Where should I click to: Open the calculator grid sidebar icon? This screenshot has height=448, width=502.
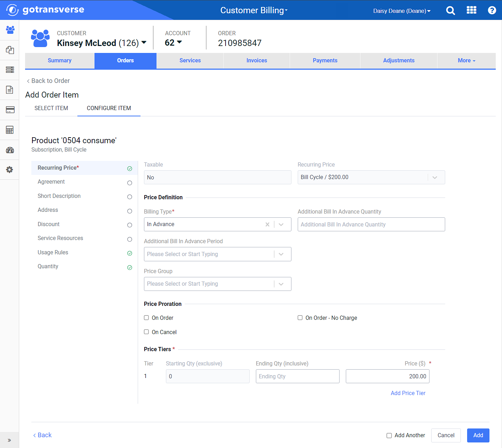(x=10, y=130)
